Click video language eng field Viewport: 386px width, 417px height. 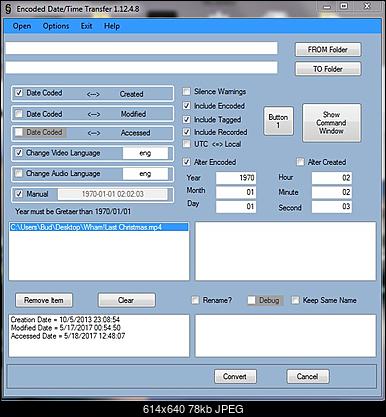145,153
